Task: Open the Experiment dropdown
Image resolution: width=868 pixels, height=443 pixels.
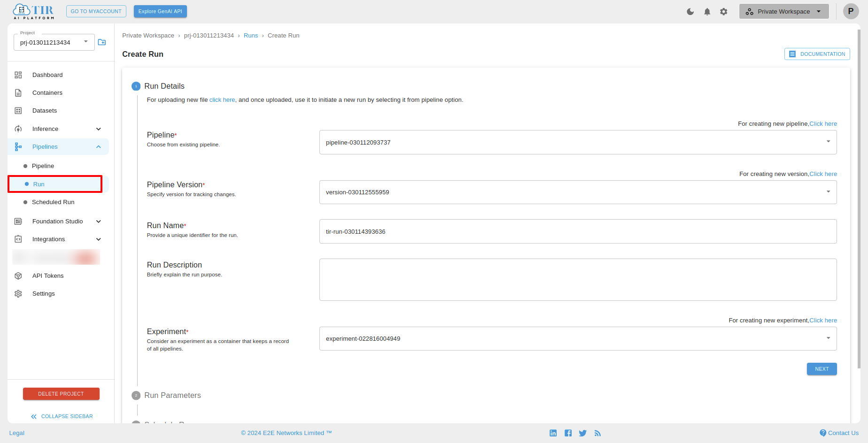Action: coord(578,338)
